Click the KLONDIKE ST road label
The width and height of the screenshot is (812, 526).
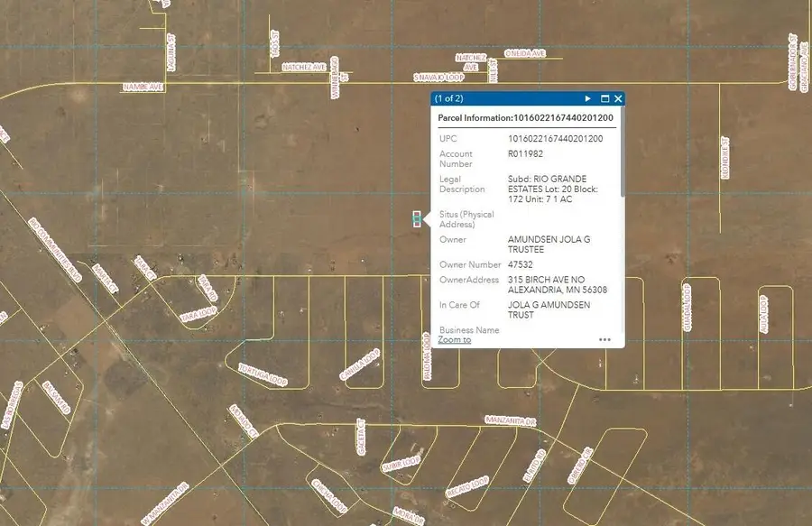725,158
